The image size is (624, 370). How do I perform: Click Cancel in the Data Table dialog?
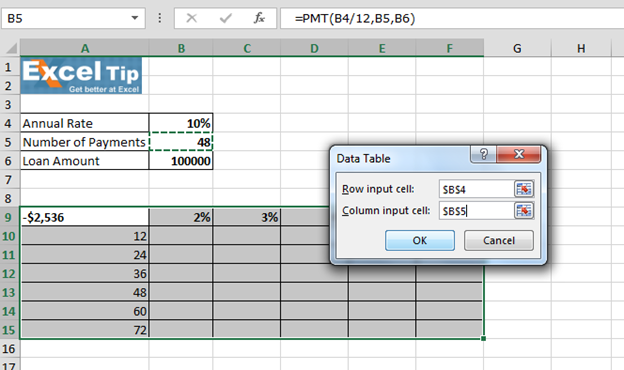coord(499,240)
